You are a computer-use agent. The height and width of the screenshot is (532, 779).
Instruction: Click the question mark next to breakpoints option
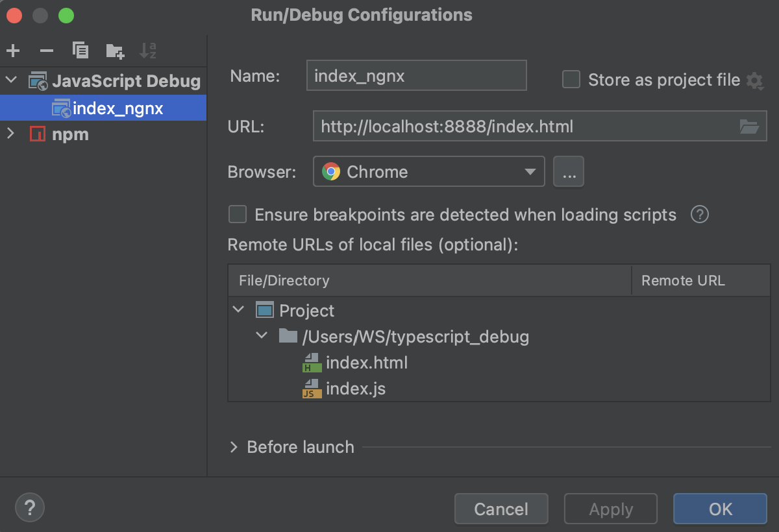click(x=699, y=214)
